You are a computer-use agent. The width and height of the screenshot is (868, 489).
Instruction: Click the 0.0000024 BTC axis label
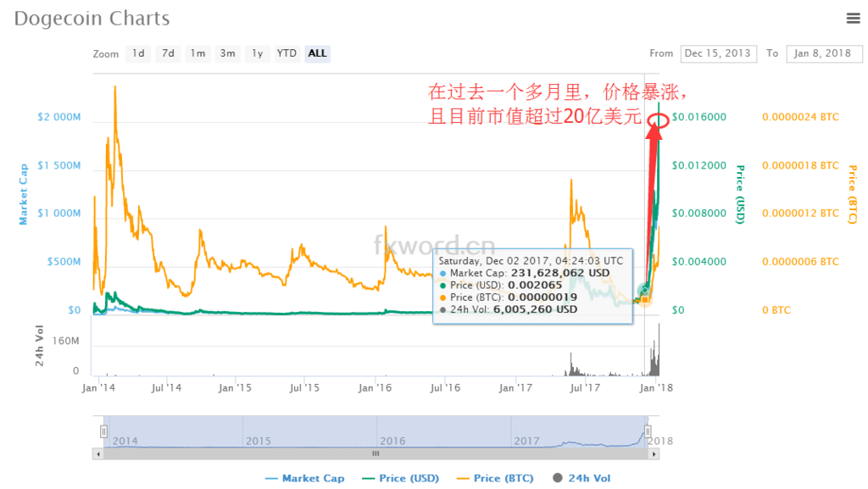click(800, 117)
